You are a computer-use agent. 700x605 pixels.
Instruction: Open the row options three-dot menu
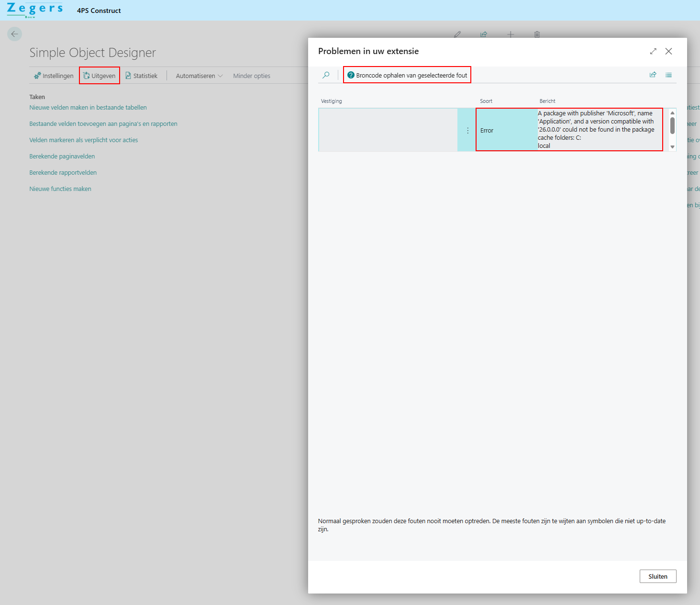(467, 130)
